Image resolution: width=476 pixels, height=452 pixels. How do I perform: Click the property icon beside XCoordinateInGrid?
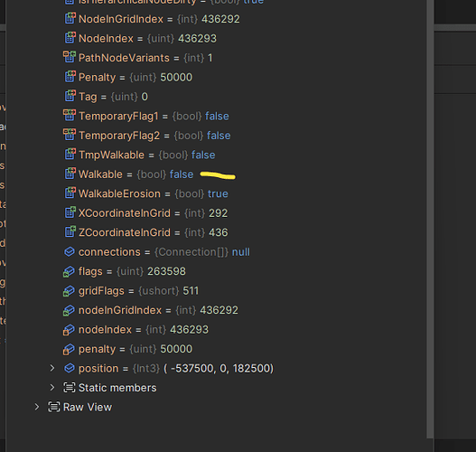coord(70,213)
